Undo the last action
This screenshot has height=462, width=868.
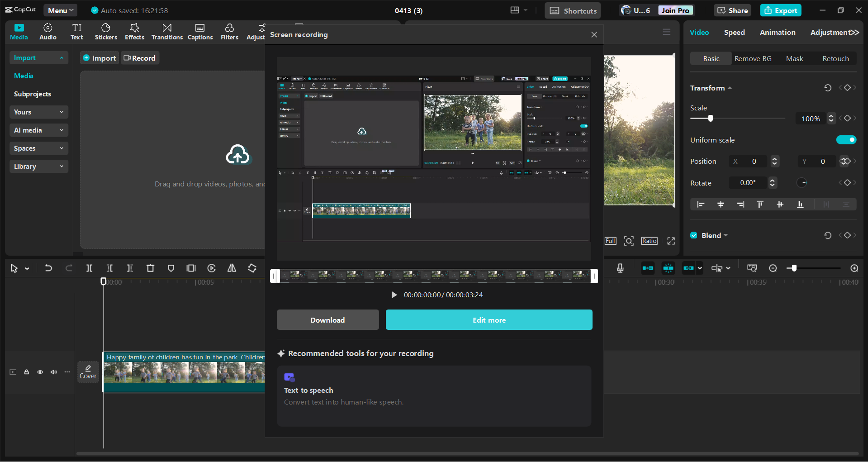[48, 268]
